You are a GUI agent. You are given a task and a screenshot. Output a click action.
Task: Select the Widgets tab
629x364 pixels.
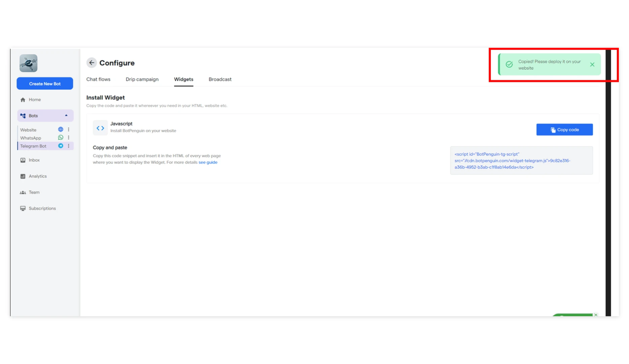[x=184, y=79]
